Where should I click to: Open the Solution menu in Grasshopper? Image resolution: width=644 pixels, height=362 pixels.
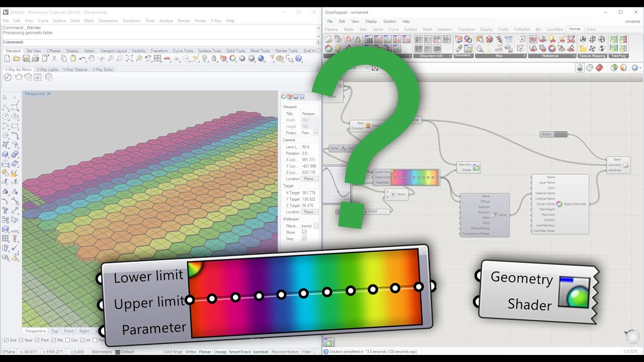click(389, 22)
